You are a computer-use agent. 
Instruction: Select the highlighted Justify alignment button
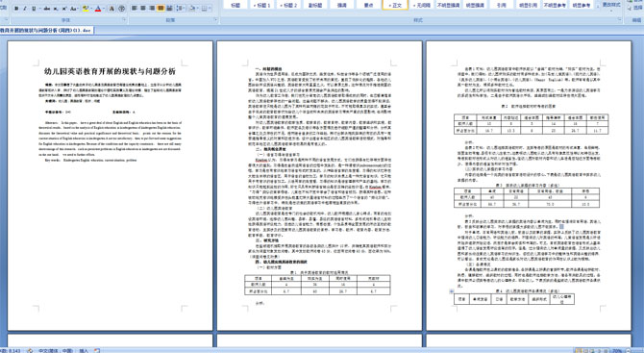pyautogui.click(x=161, y=9)
